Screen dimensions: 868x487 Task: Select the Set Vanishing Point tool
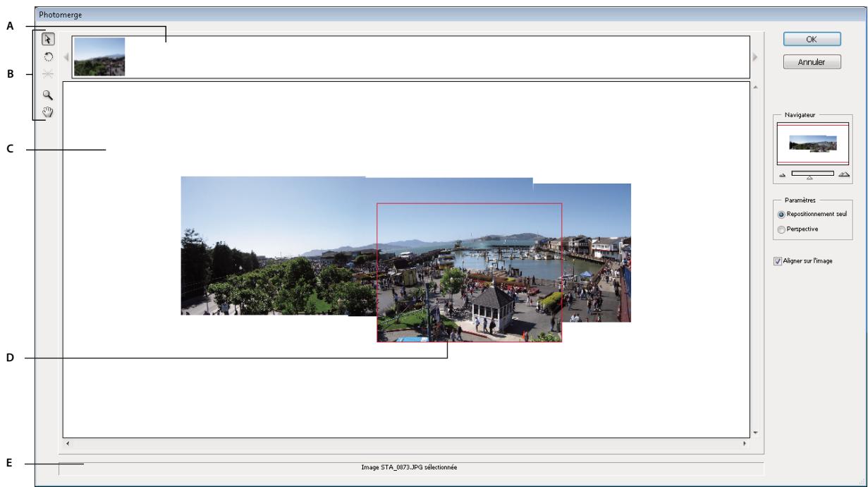48,76
